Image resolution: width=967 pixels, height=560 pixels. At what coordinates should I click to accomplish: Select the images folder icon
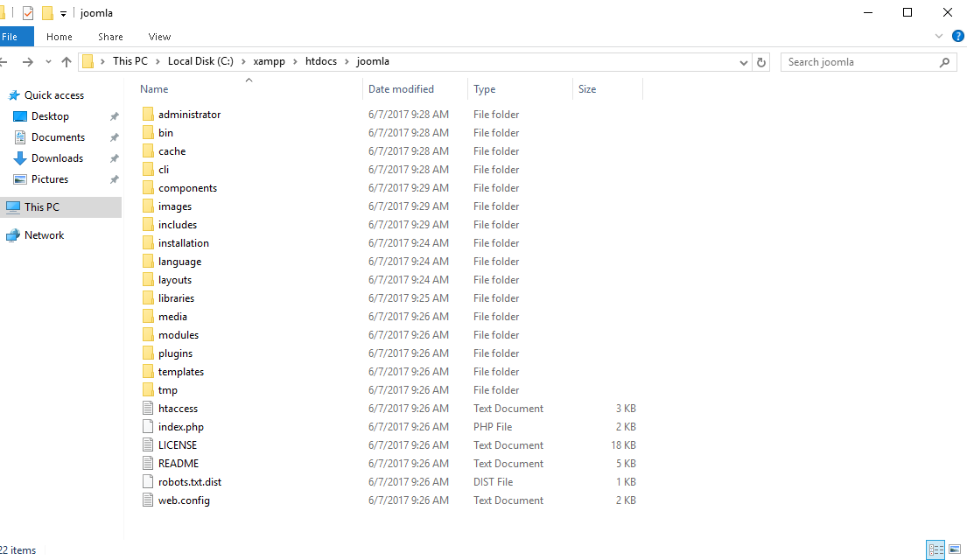pyautogui.click(x=148, y=206)
